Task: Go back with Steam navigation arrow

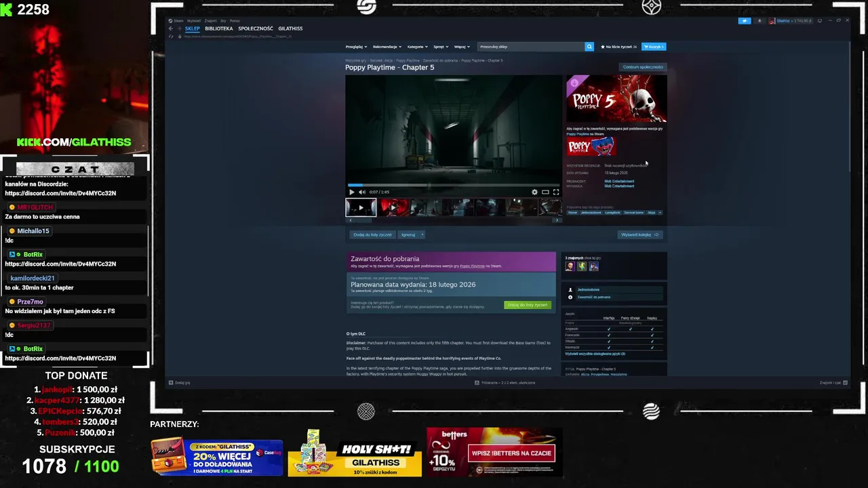Action: pos(172,28)
